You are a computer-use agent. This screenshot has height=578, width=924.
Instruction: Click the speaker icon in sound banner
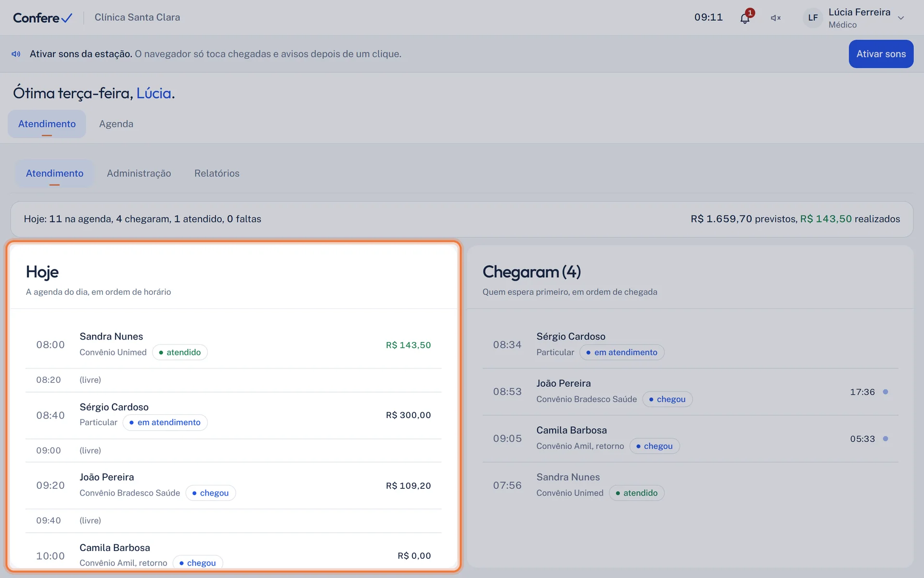[16, 54]
